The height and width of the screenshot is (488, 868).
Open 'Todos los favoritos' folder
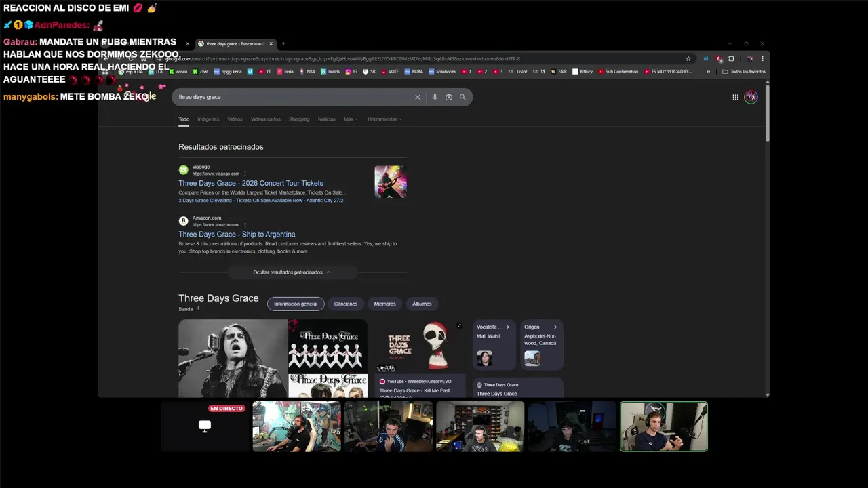tap(744, 71)
